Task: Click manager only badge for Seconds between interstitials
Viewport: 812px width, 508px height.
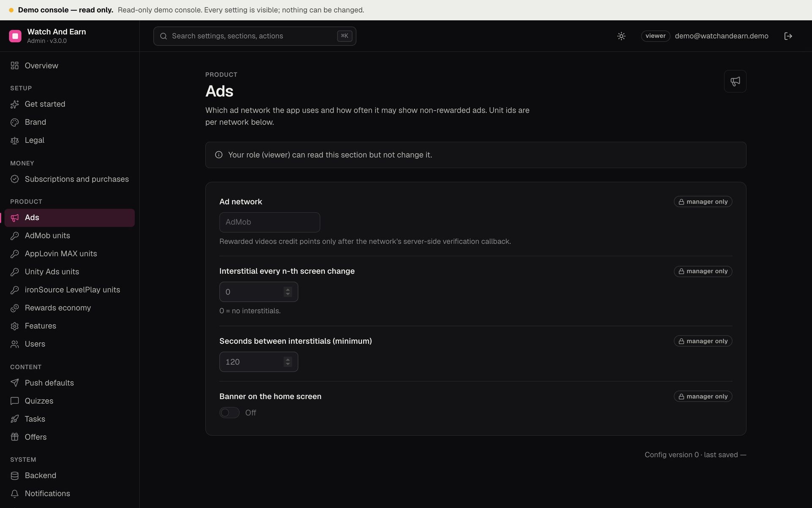Action: 703,341
